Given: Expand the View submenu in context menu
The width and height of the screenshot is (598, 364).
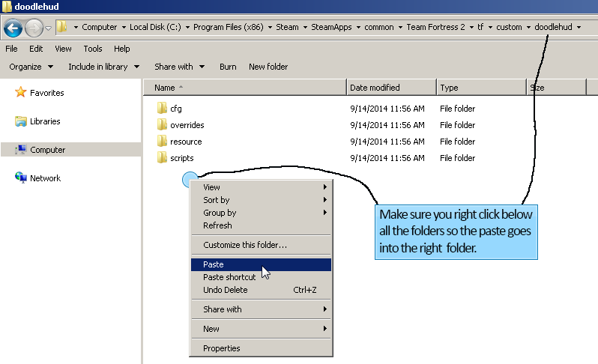Looking at the screenshot, I should pyautogui.click(x=212, y=187).
